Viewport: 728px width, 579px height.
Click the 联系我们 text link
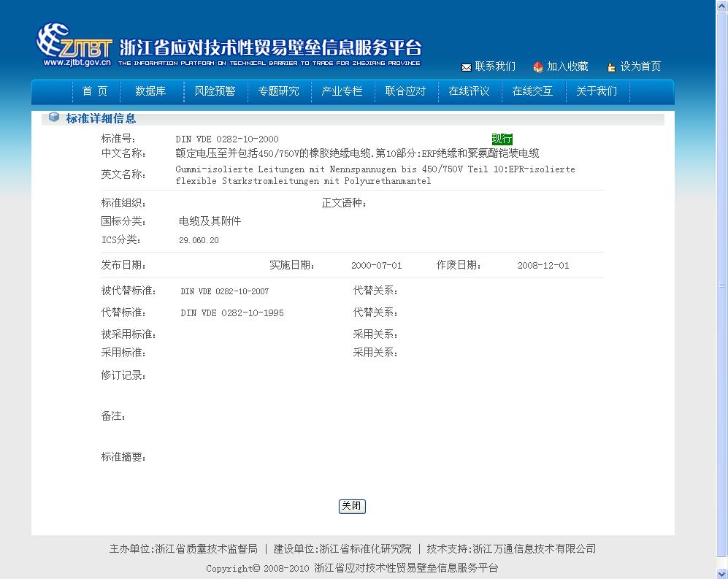pos(495,66)
